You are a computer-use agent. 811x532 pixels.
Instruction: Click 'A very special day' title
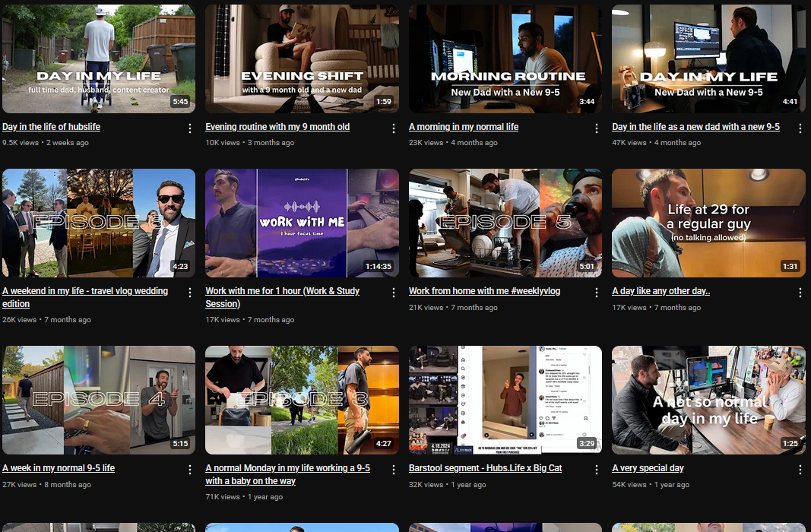[x=648, y=468]
